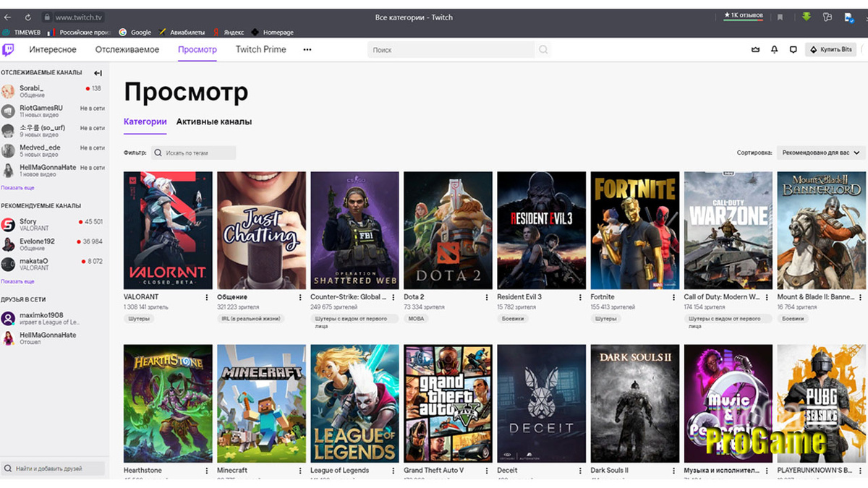Open the three-dot menu for Общение category

tap(300, 297)
